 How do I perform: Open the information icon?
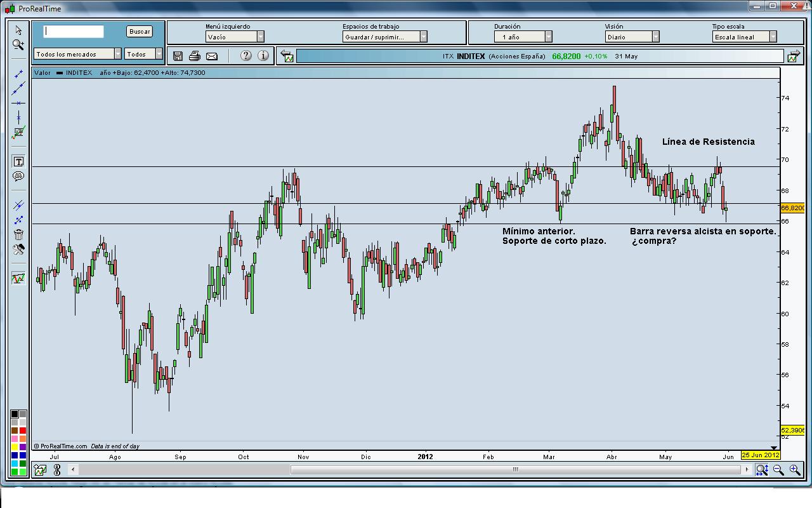263,56
